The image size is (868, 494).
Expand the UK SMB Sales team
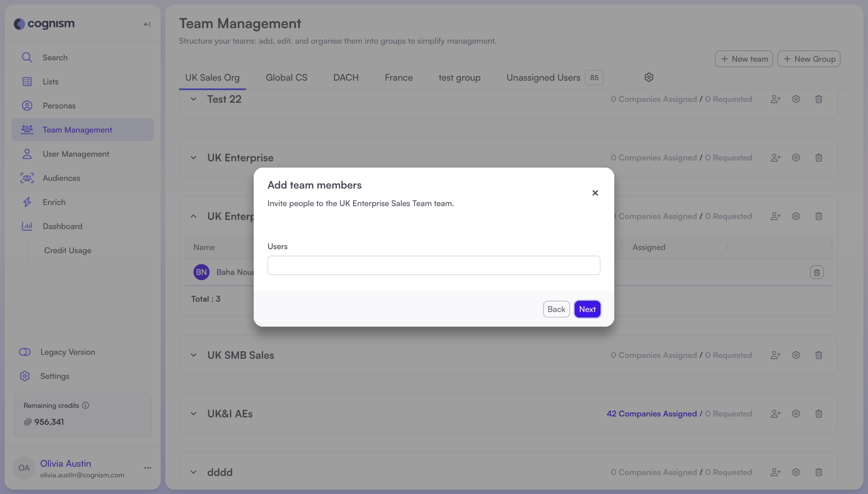[x=193, y=355]
